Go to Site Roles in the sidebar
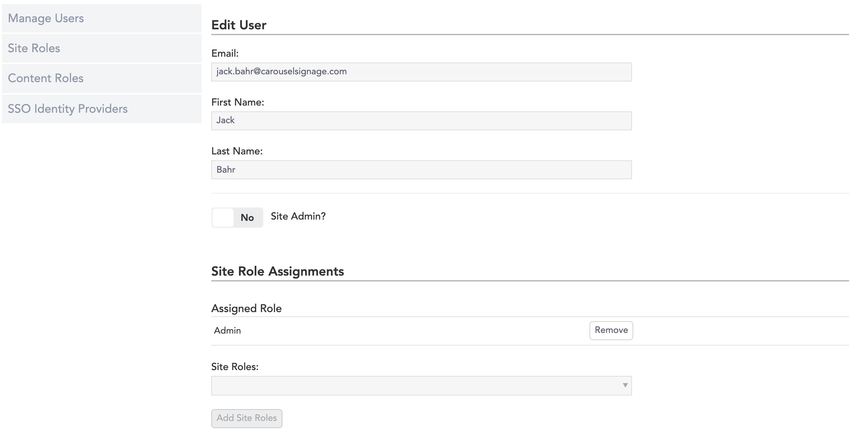Screen dimensions: 868x445 pyautogui.click(x=34, y=48)
